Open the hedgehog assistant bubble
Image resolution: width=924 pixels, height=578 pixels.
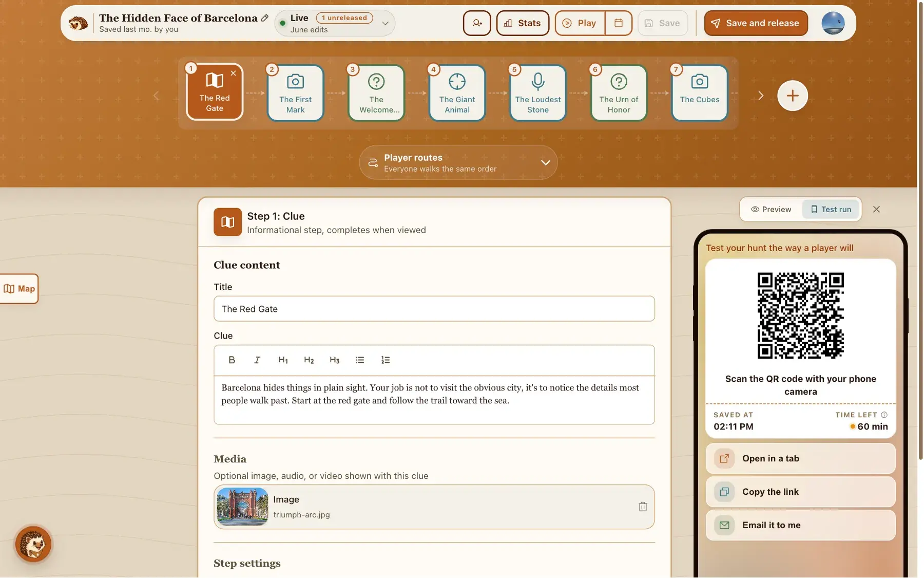click(33, 544)
